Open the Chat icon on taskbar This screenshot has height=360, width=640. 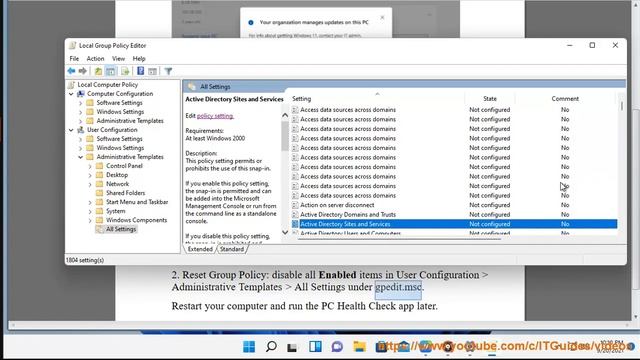tap(337, 347)
